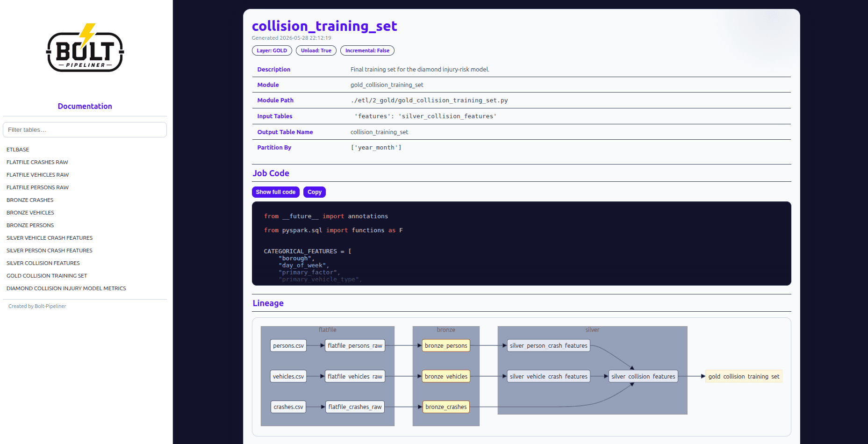The width and height of the screenshot is (868, 444).
Task: Open DIAMOND COLLISION INJURY MODEL METRICS entry
Action: [66, 288]
